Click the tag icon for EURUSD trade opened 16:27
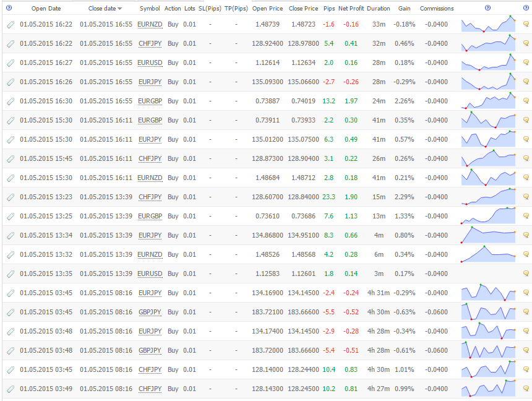532x401 pixels. [x=11, y=63]
